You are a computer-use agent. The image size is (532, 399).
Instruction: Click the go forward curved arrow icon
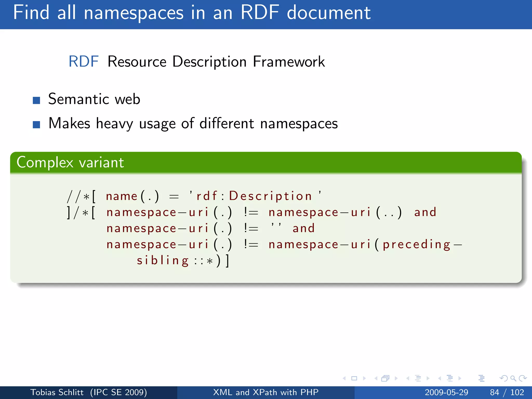coord(523,378)
